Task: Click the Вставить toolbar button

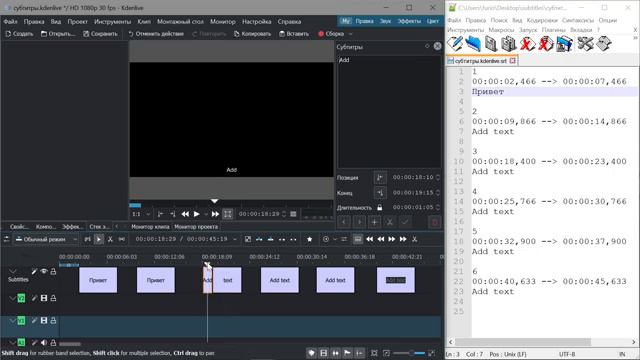Action: click(x=294, y=34)
